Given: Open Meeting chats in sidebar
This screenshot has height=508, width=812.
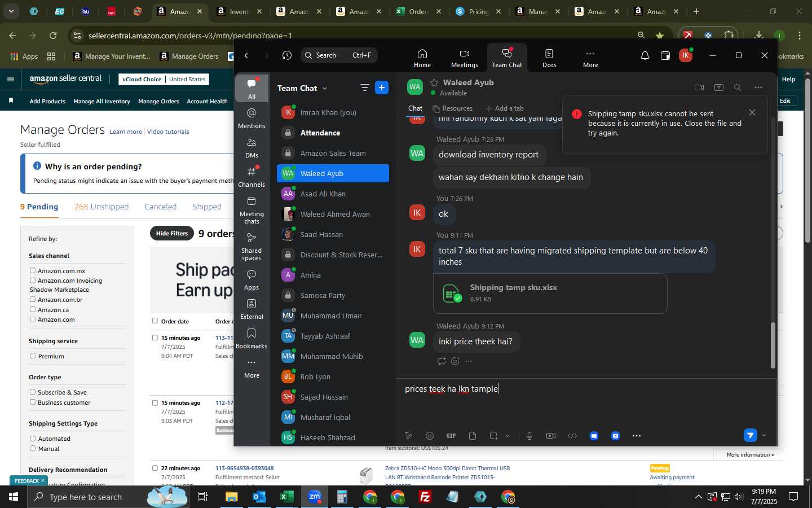Looking at the screenshot, I should click(251, 210).
